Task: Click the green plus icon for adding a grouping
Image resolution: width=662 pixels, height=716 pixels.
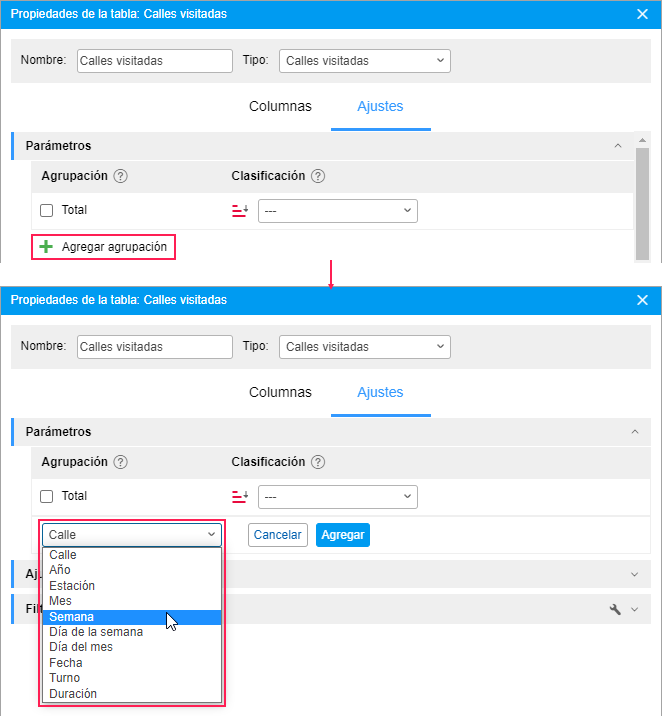Action: 46,246
